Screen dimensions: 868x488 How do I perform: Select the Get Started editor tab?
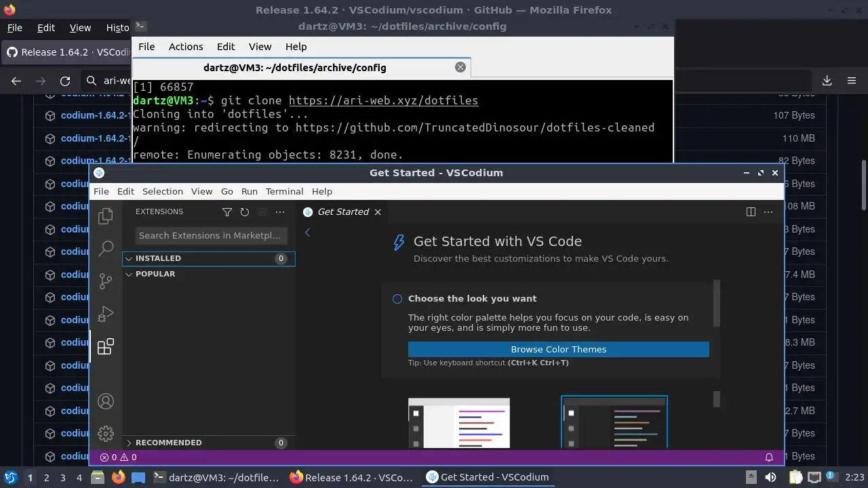pos(342,212)
